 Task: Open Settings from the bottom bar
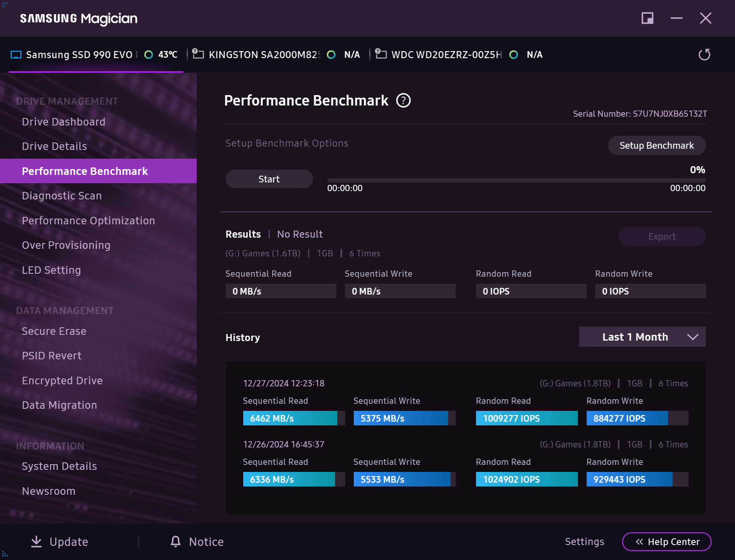[x=585, y=541]
